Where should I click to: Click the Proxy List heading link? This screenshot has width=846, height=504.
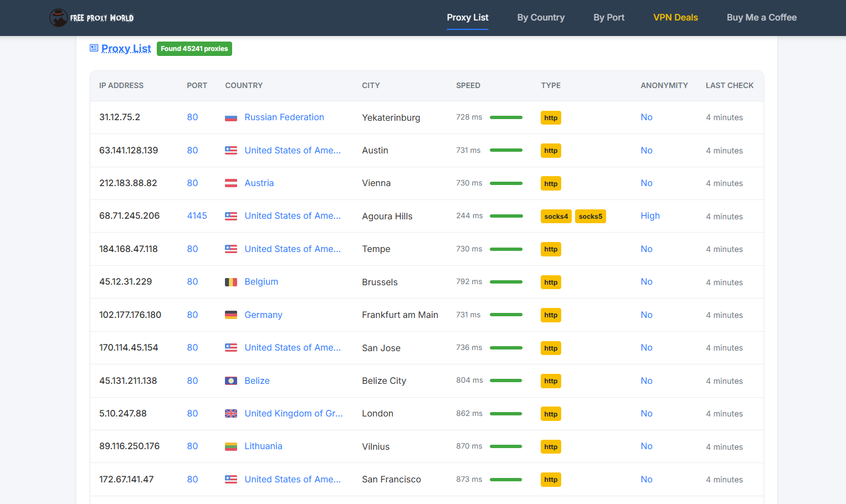pos(126,48)
